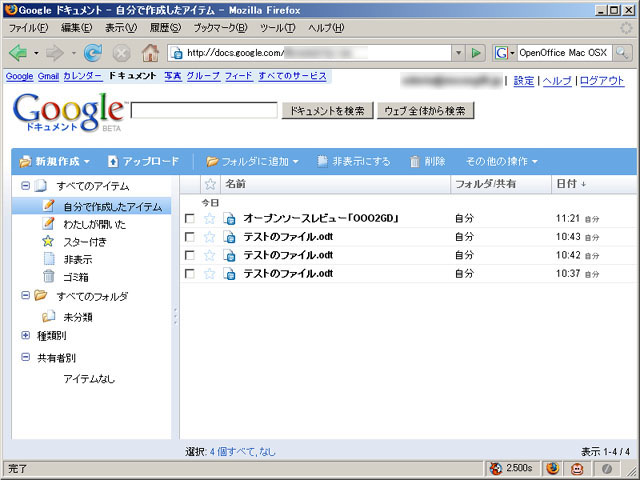Click the grey disabled circle status bar icon

click(607, 469)
